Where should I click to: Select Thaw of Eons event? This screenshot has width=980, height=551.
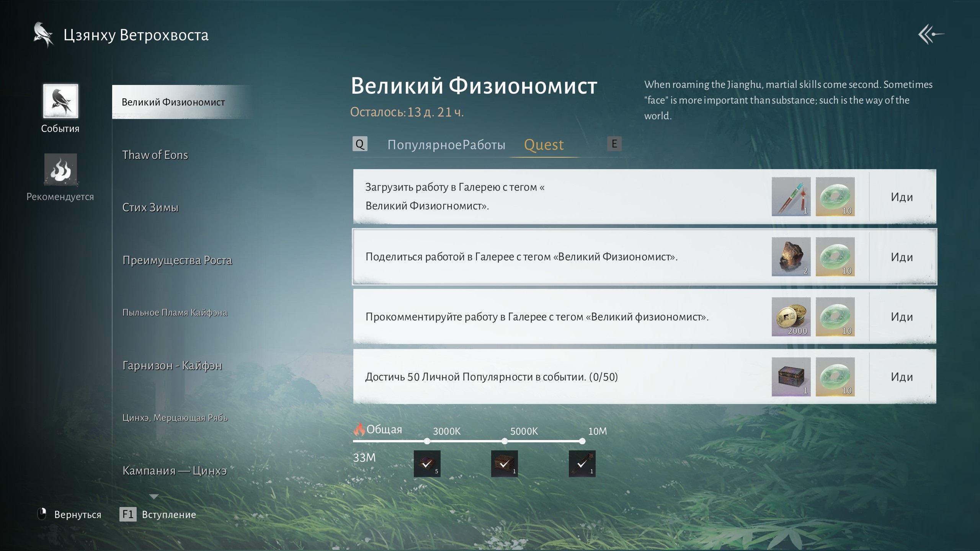(155, 155)
